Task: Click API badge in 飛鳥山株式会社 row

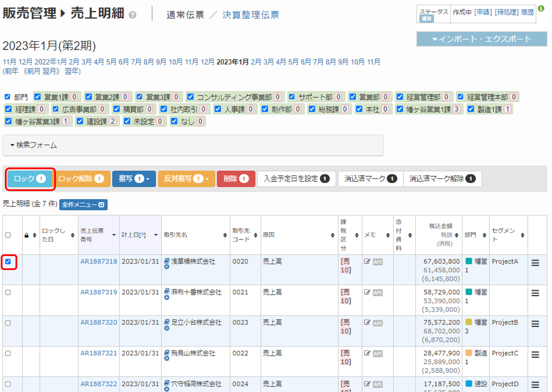Action: tap(378, 354)
